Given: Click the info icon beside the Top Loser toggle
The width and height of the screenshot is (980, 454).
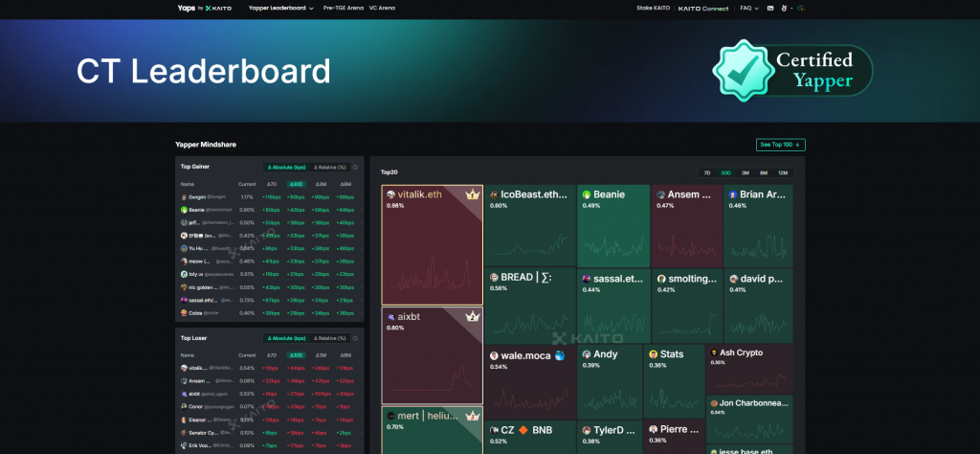Looking at the screenshot, I should (x=355, y=338).
